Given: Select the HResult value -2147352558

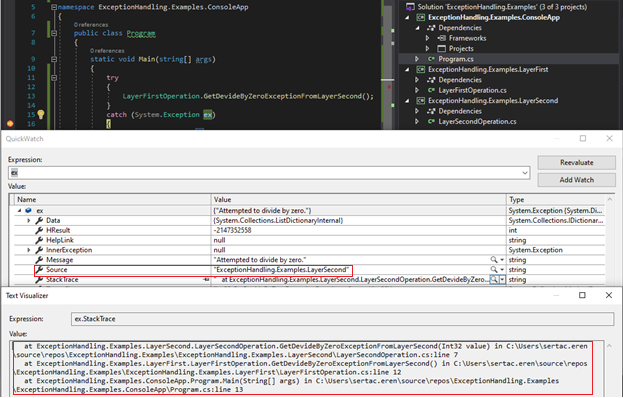Looking at the screenshot, I should 232,230.
